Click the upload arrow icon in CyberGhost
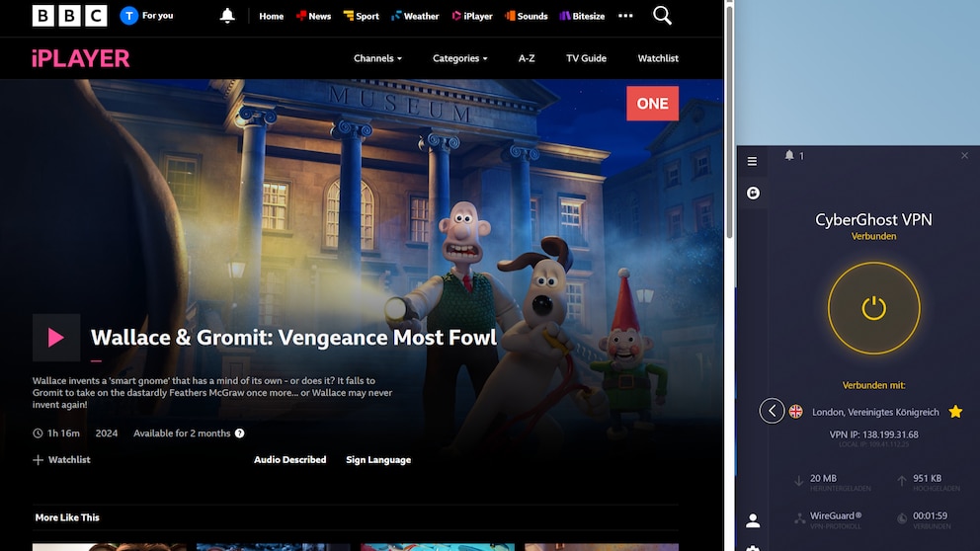The image size is (980, 551). coord(902,481)
